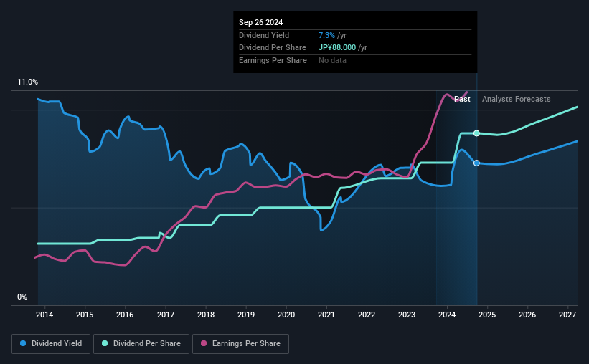Viewport: 589px width, 364px height.
Task: Toggle the Dividend Yield legend button
Action: point(51,344)
